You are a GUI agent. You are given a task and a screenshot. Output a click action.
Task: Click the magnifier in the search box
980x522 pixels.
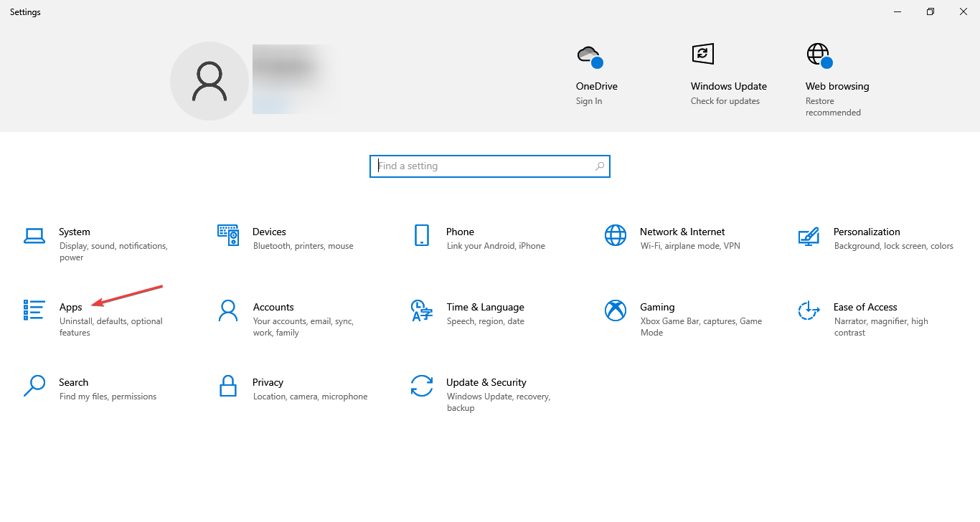pos(600,166)
